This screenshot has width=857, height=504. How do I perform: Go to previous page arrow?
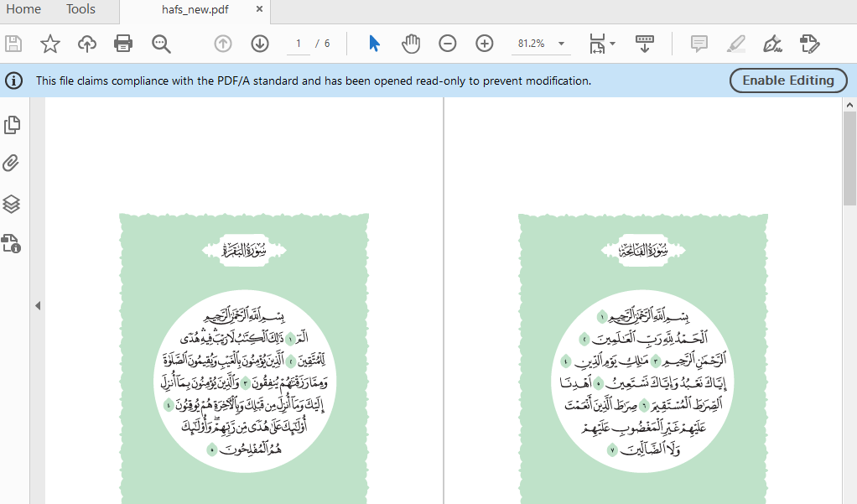click(223, 44)
